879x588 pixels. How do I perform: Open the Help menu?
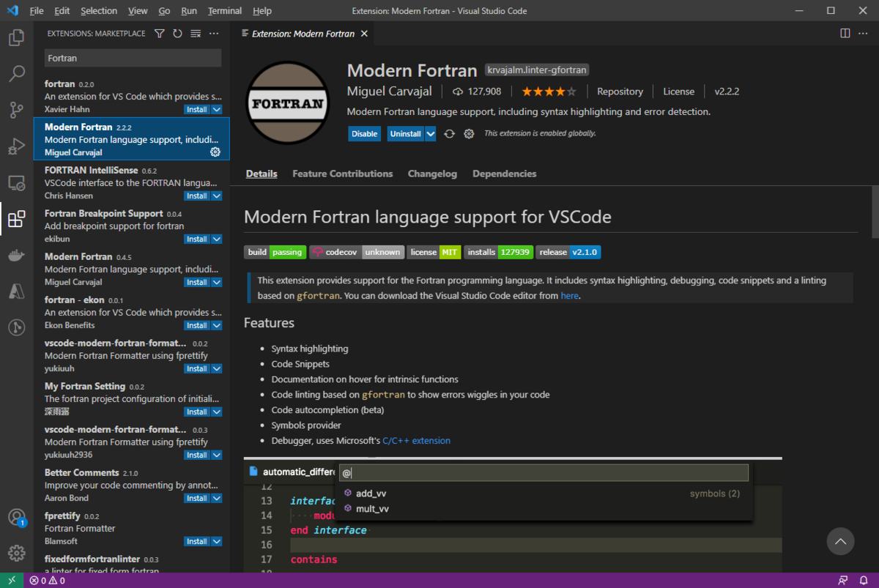click(x=262, y=11)
